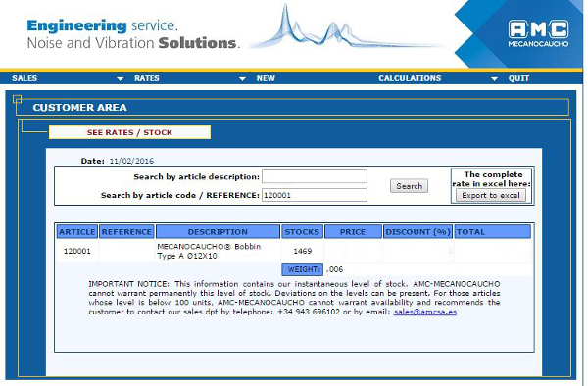Select the MECANOCAUCHO Bobbin Type A description

click(x=209, y=251)
